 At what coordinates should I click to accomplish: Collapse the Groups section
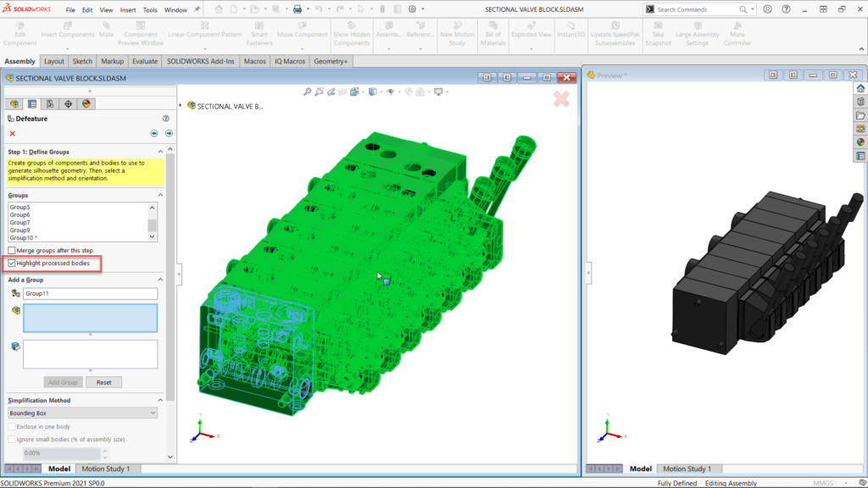160,196
